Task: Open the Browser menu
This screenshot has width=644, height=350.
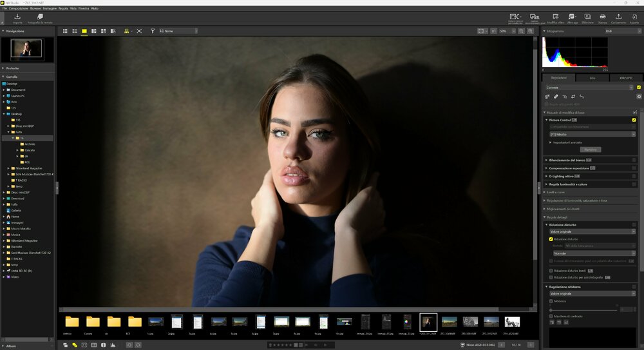Action: [35, 8]
